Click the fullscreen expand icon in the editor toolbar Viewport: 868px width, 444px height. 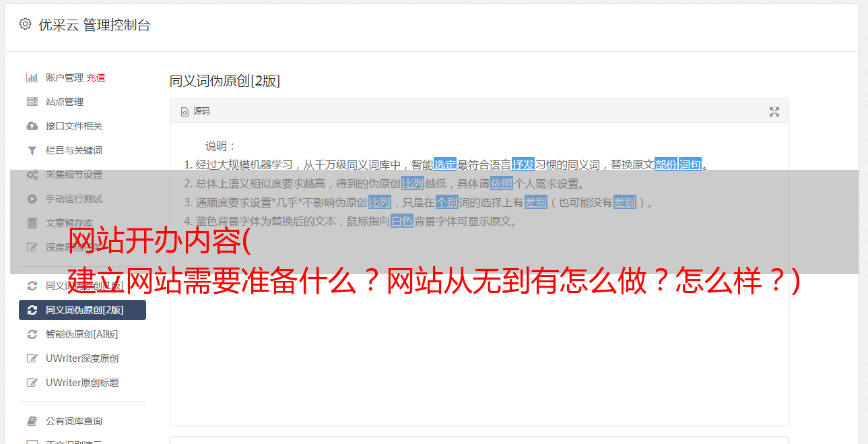click(x=774, y=112)
